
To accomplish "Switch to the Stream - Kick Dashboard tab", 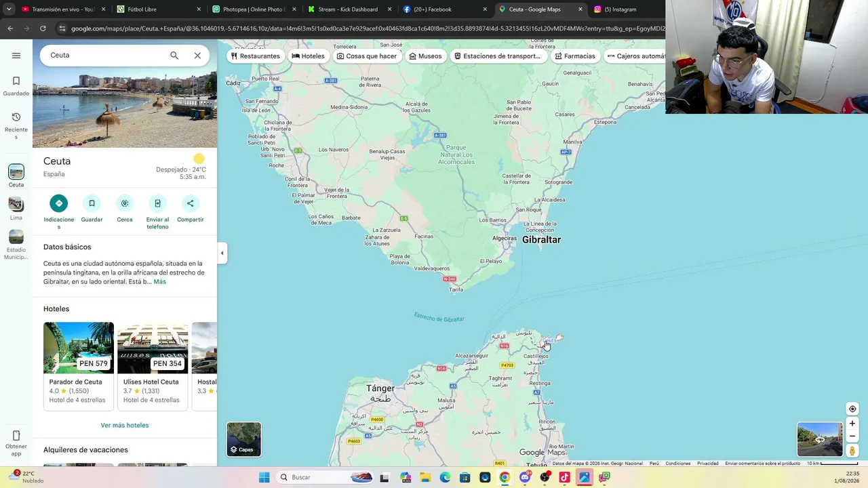I will 349,9.
